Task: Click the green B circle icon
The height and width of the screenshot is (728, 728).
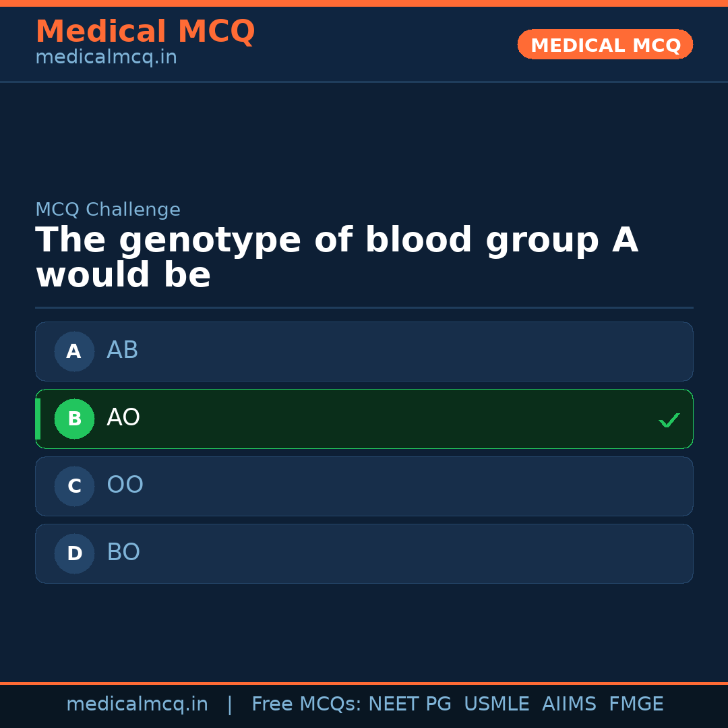Action: point(74,419)
